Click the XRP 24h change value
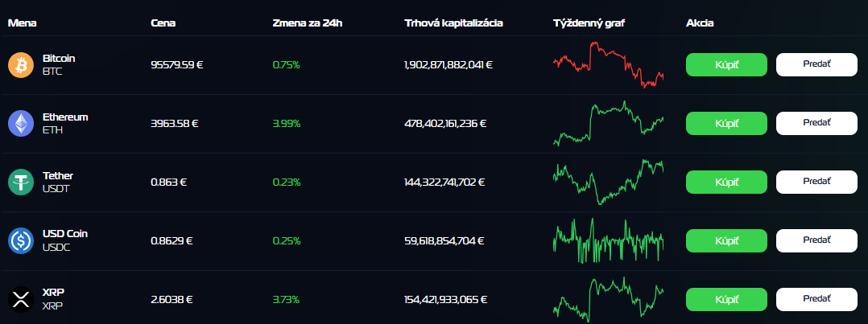Viewport: 868px width, 324px height. point(286,299)
